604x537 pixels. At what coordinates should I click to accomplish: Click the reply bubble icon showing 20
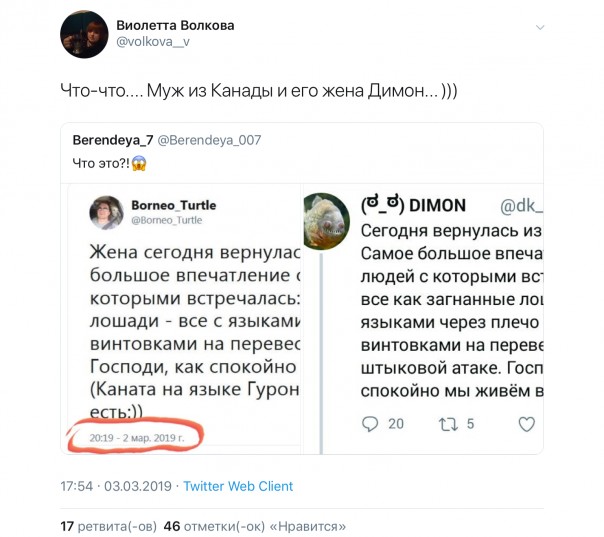[370, 424]
